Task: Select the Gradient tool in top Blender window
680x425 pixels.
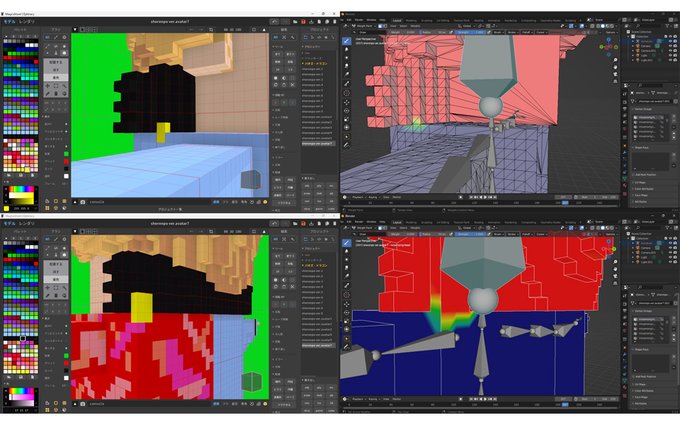Action: click(347, 75)
